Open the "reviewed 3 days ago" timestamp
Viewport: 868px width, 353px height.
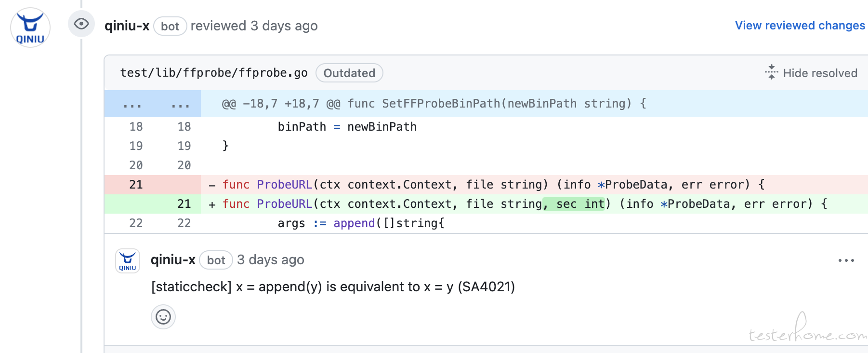point(254,26)
